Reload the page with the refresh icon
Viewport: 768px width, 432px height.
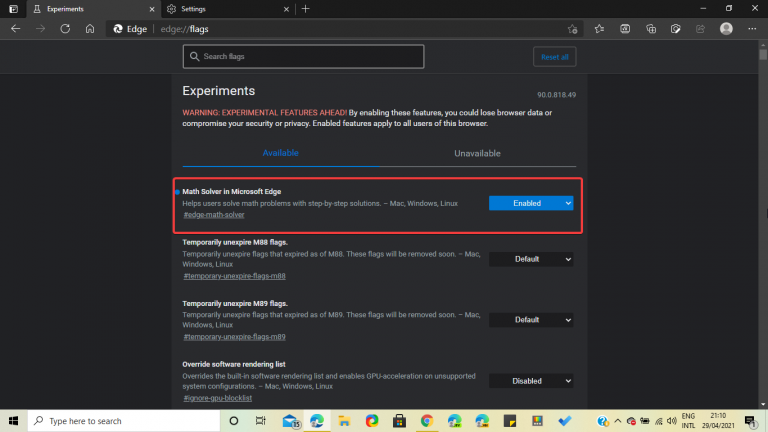pos(65,29)
